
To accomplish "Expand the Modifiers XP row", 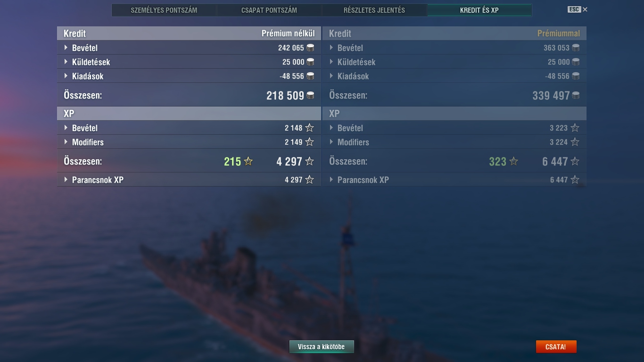I will 189,142.
